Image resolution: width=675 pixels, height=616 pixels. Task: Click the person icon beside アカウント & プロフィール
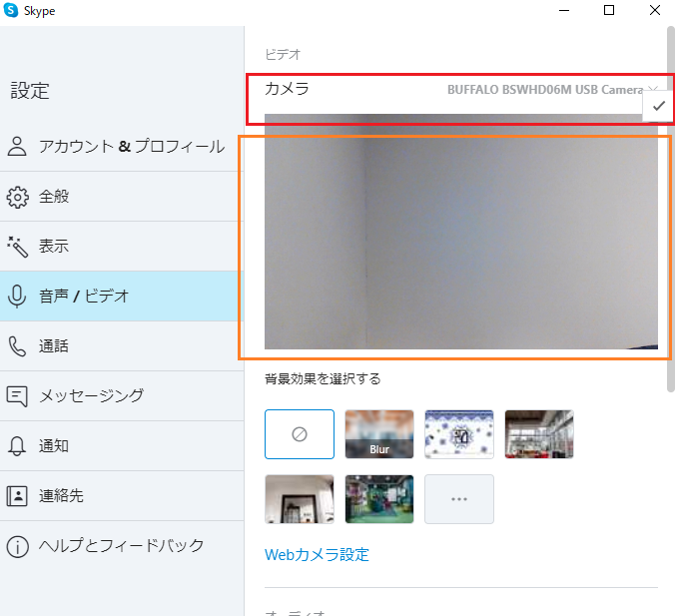click(17, 147)
